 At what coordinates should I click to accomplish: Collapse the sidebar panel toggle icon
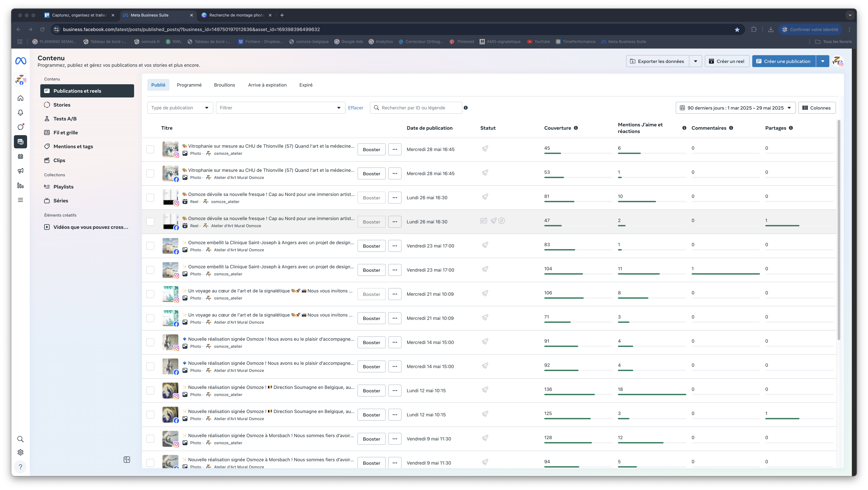pos(127,460)
